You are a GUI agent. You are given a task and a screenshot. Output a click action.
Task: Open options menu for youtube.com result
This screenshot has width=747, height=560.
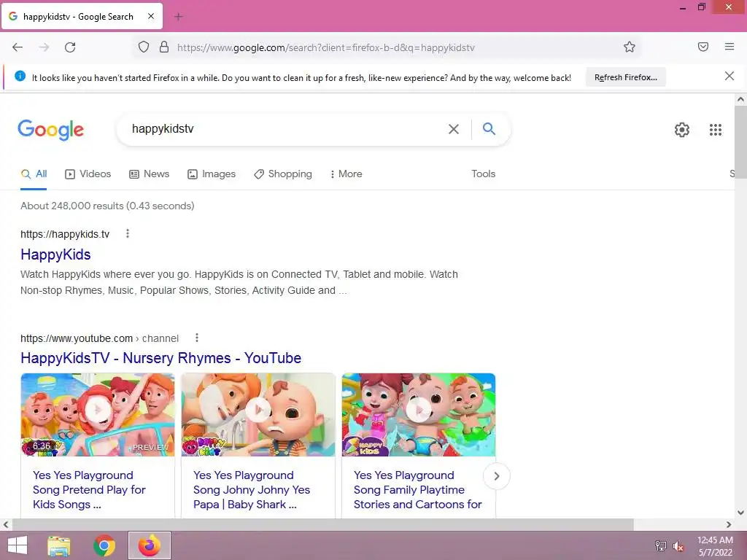tap(197, 338)
